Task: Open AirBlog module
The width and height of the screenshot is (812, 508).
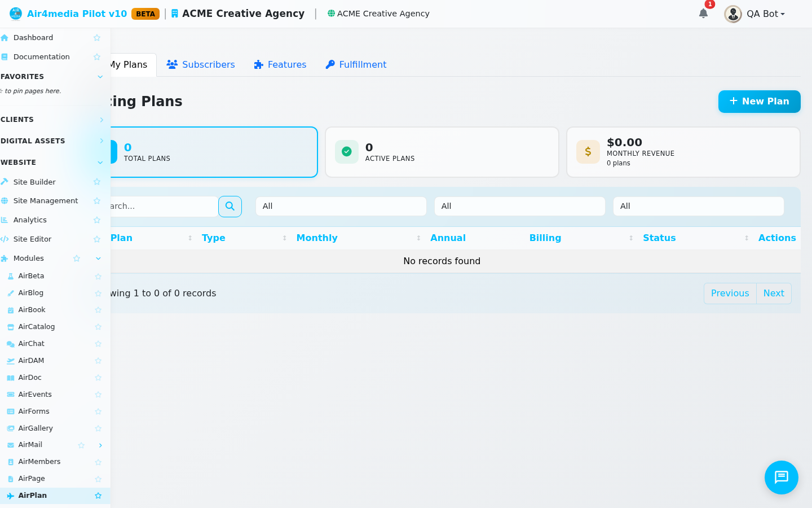Action: (x=31, y=293)
